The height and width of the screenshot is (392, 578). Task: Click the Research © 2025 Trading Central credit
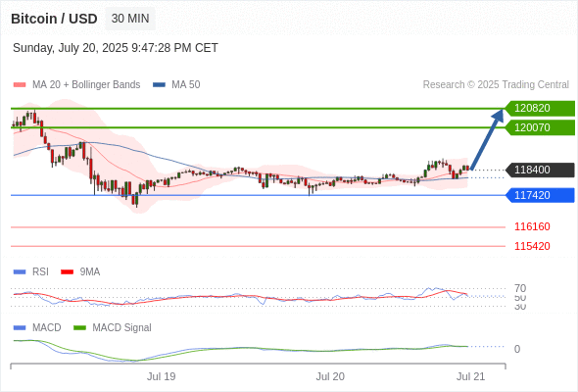coord(496,85)
